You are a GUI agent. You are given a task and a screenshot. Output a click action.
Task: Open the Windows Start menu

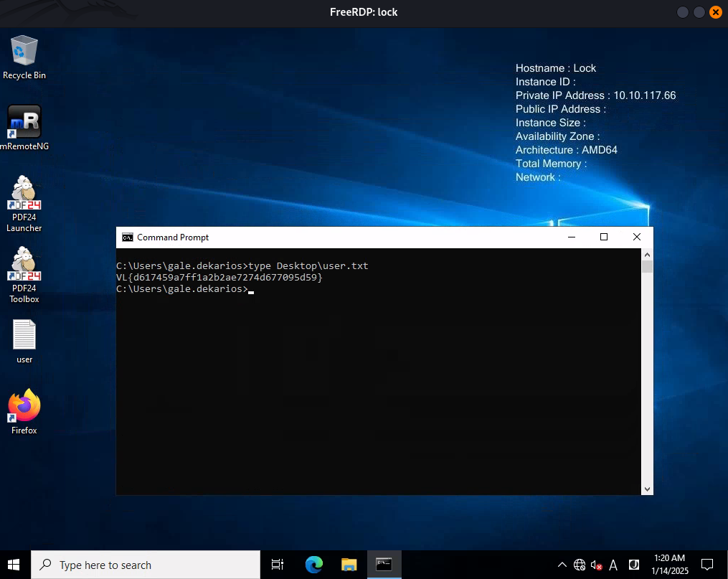(x=14, y=565)
